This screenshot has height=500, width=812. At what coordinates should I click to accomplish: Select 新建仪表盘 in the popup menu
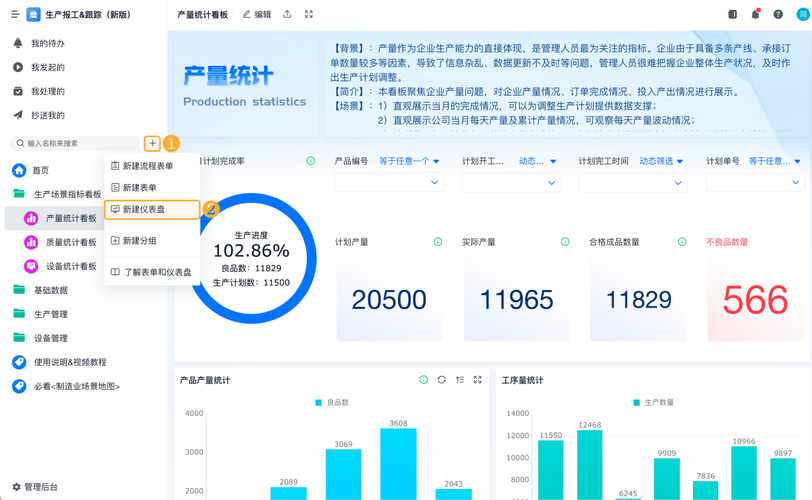point(152,210)
